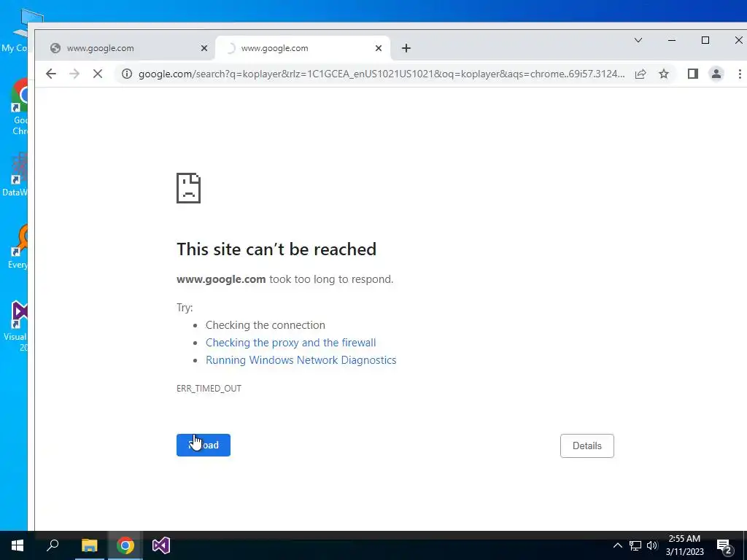Screen dimensions: 747x560
Task: Show hidden system tray icons
Action: click(617, 545)
